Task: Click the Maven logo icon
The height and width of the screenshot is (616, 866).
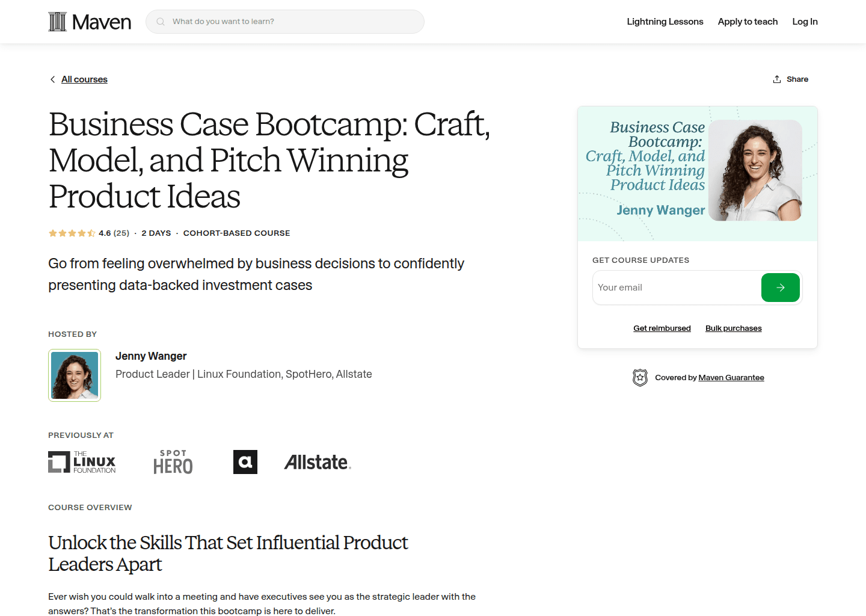Action: point(57,21)
